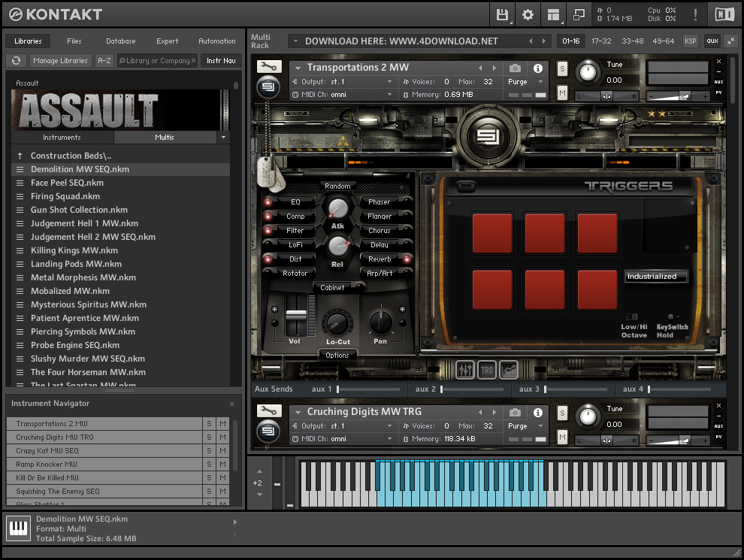
Task: Switch to the Database tab
Action: coord(120,41)
